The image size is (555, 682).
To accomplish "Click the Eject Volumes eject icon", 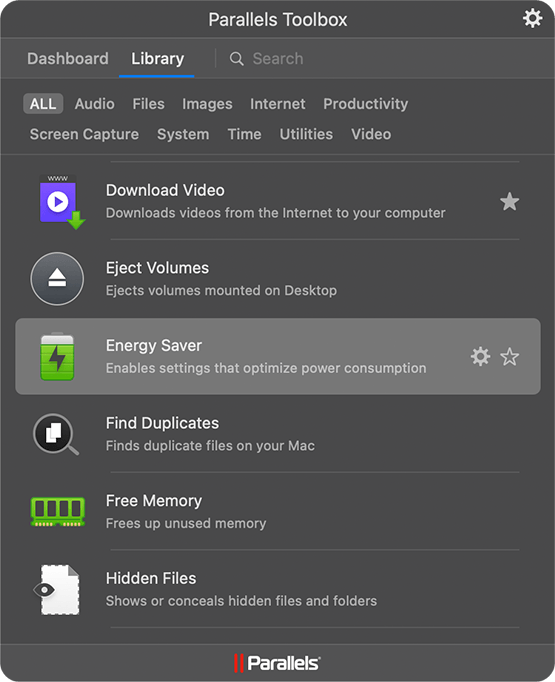I will [57, 279].
